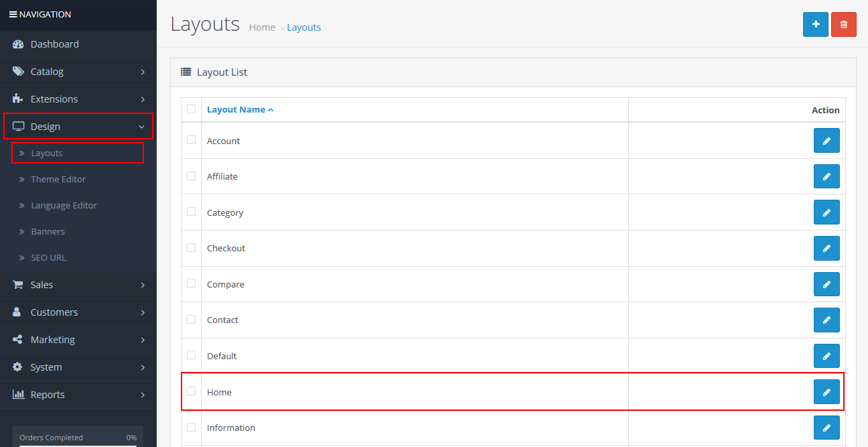
Task: Sort by the Layout Name column header
Action: [x=236, y=109]
